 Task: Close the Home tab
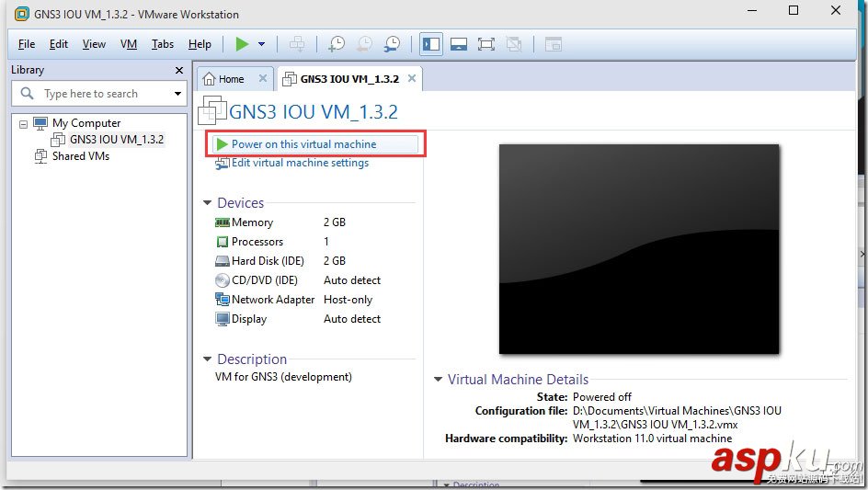(263, 79)
